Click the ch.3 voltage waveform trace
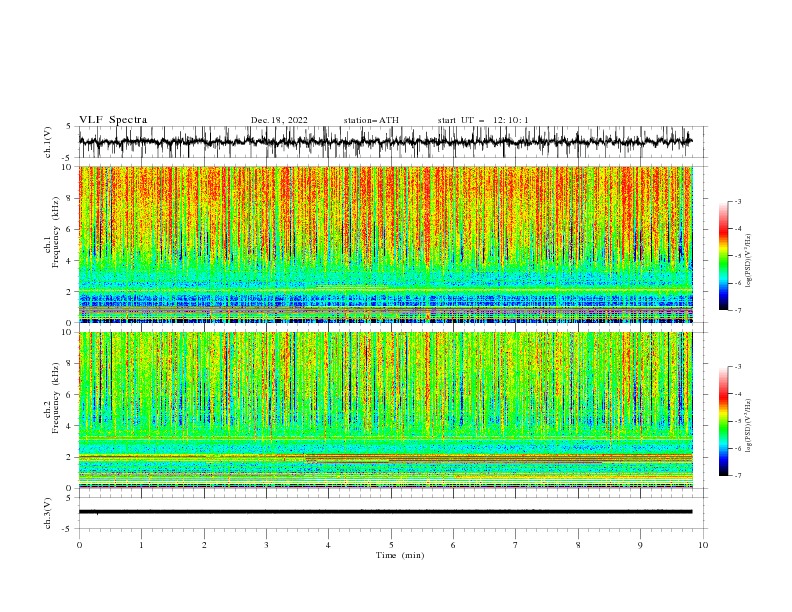This screenshot has width=792, height=612. 385,512
